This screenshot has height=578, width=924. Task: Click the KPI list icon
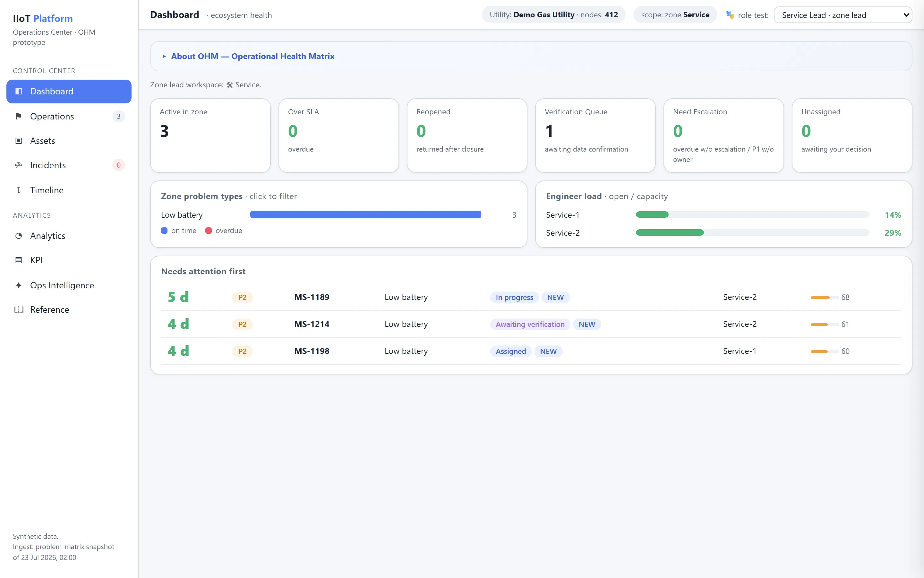[x=18, y=260]
